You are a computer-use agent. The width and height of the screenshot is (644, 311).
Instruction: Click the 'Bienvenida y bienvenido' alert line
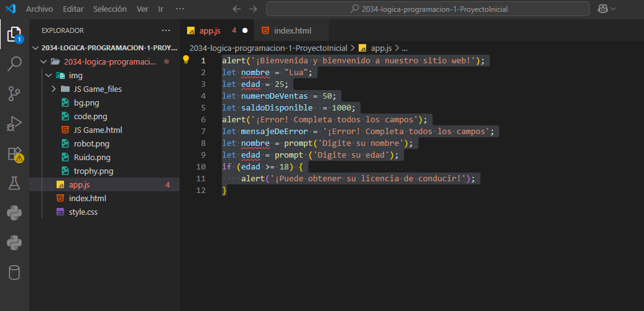(x=353, y=61)
